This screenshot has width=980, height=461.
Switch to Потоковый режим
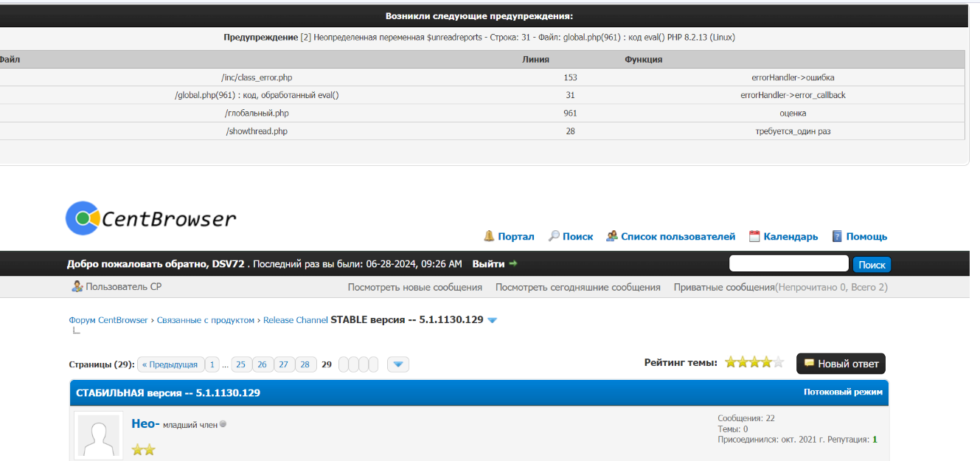pyautogui.click(x=843, y=392)
